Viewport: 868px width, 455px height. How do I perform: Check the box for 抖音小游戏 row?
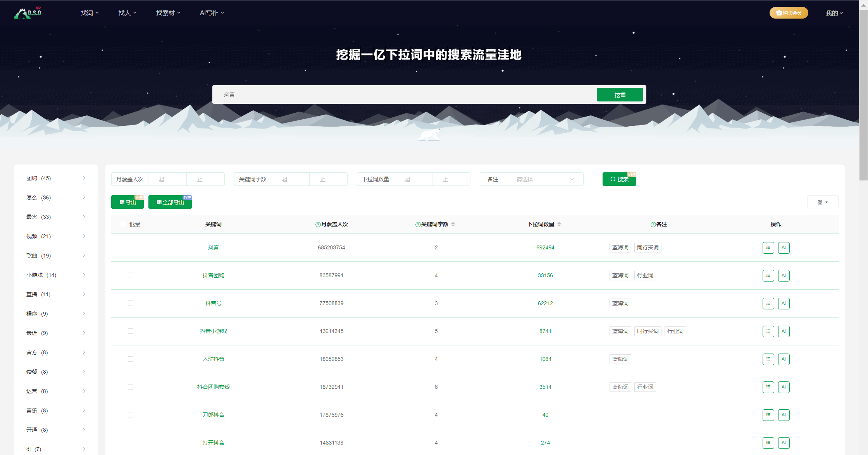click(131, 331)
